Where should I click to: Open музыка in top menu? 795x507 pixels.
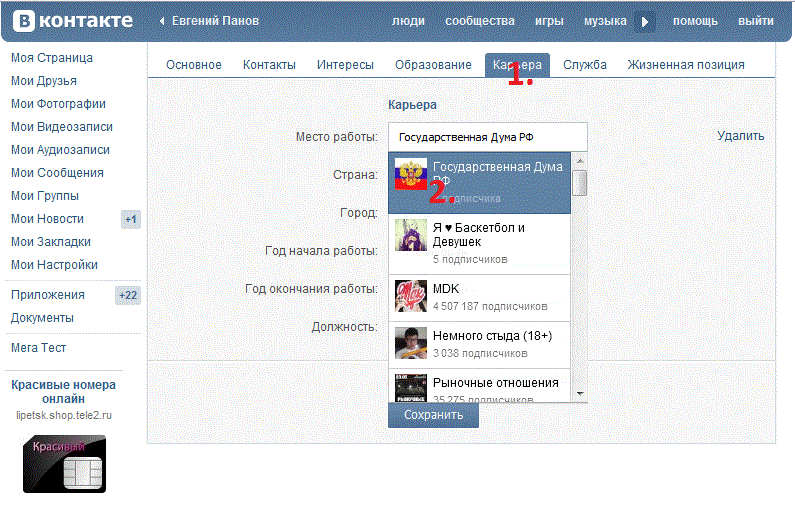[x=605, y=21]
